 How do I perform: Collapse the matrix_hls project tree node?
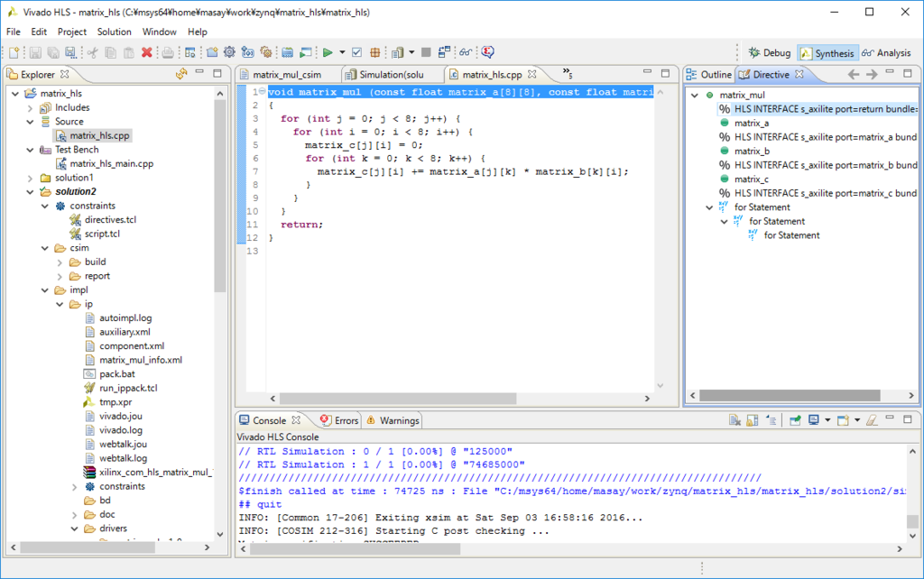pyautogui.click(x=15, y=94)
